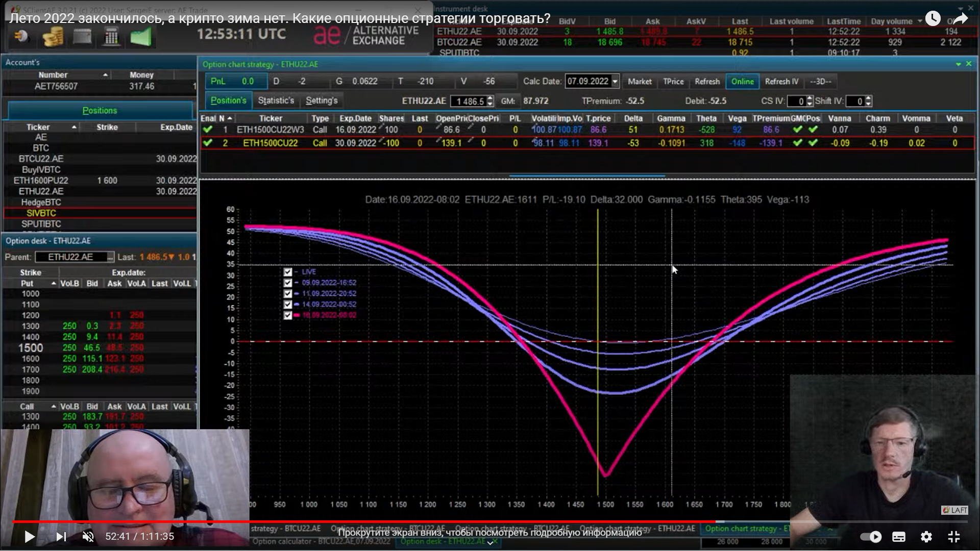
Task: Click the gray window panel icon
Action: tap(82, 37)
